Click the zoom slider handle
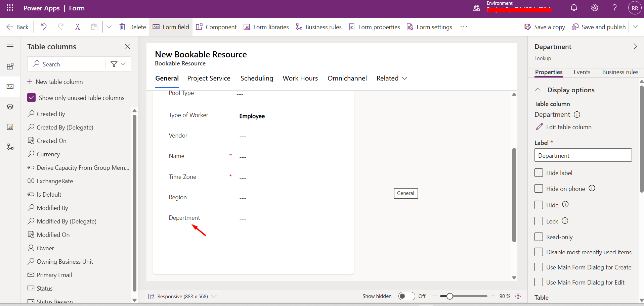The image size is (644, 306). (x=449, y=296)
